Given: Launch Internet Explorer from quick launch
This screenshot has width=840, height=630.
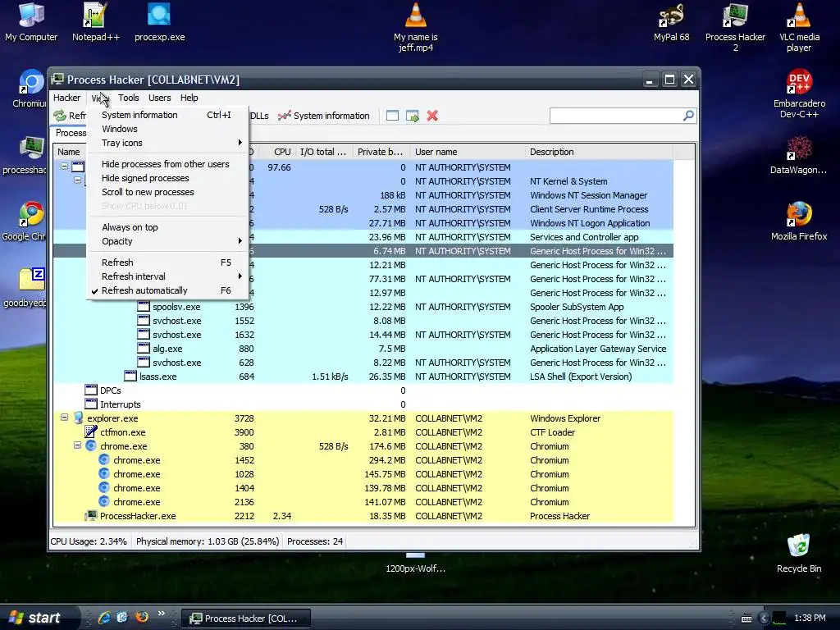Looking at the screenshot, I should pos(104,618).
